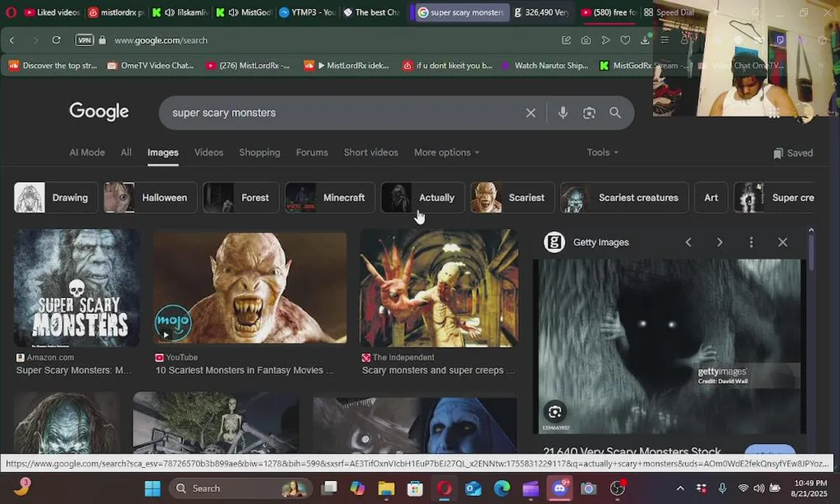Open Discord from the taskbar
840x504 pixels.
559,488
